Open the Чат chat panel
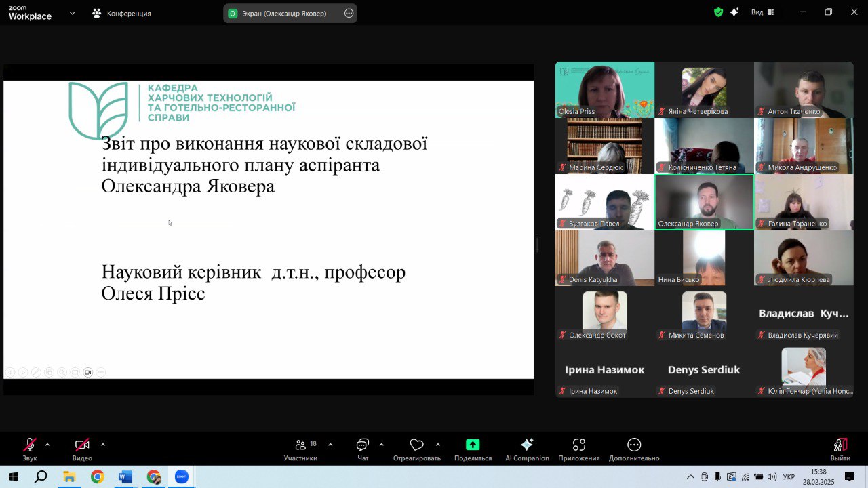 pyautogui.click(x=363, y=449)
